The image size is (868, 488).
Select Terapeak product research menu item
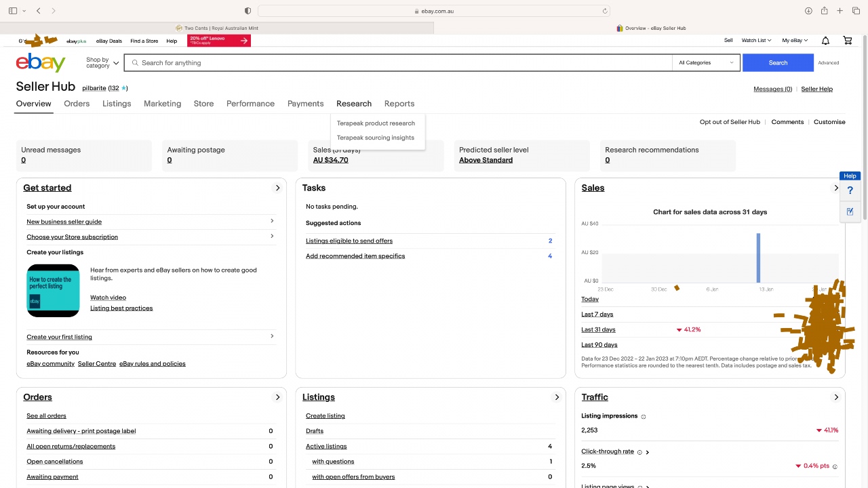pos(376,123)
